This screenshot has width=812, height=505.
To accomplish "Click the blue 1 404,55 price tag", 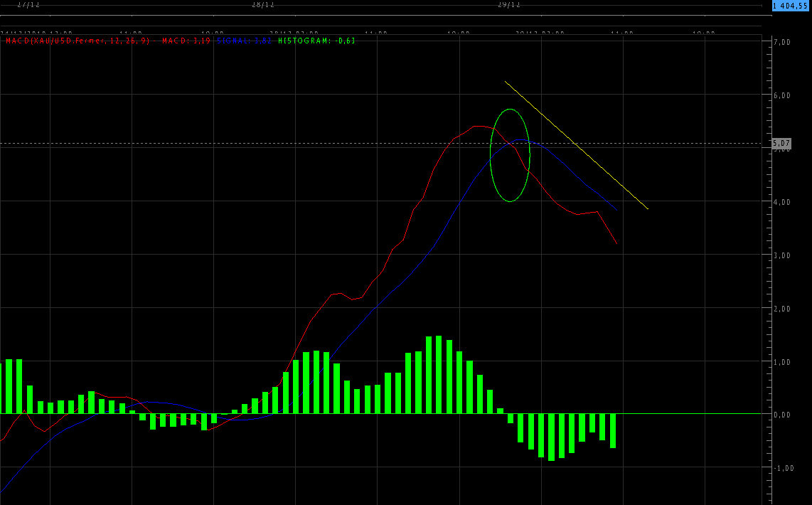I will (x=791, y=6).
